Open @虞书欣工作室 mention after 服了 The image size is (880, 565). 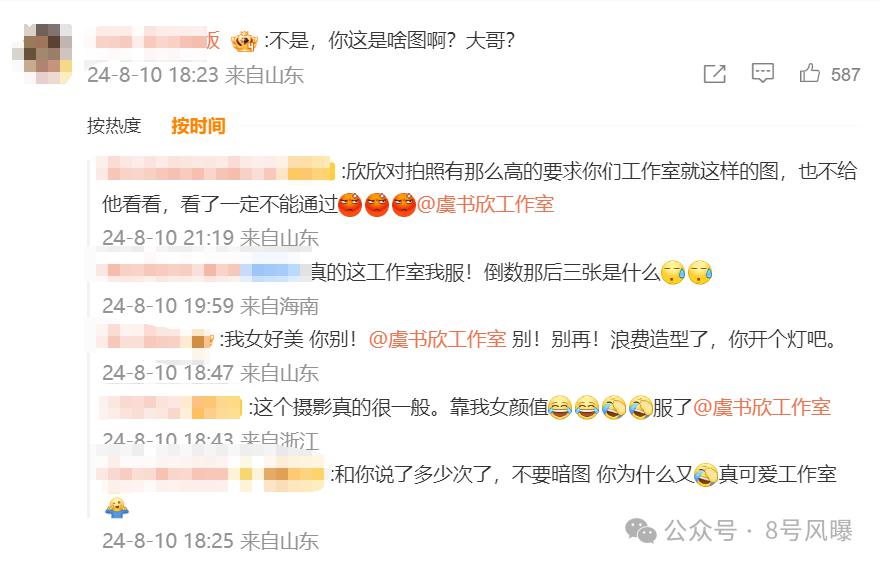pos(762,407)
